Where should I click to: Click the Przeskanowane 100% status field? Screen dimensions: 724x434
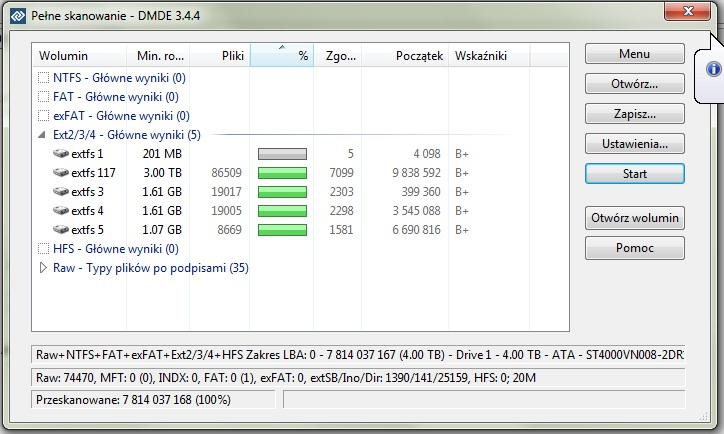click(153, 399)
